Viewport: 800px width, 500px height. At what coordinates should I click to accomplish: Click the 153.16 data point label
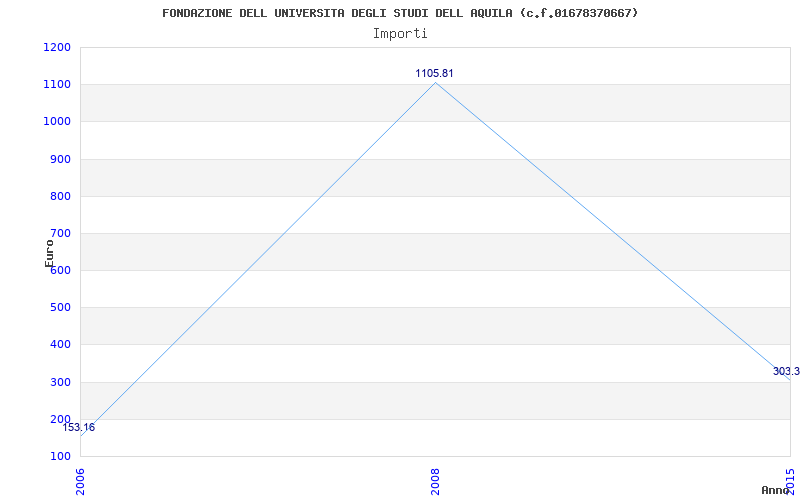click(79, 428)
